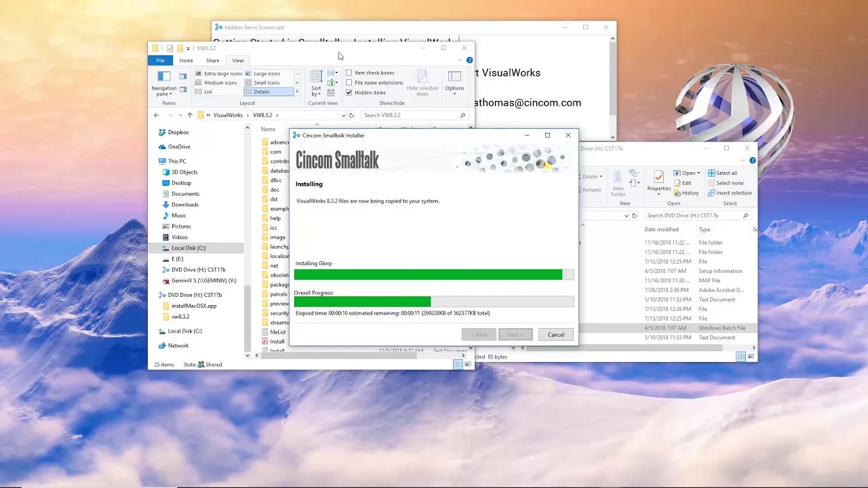Click Search DVD Drive (H:) CST17b field
The image size is (868, 488).
[x=697, y=216]
